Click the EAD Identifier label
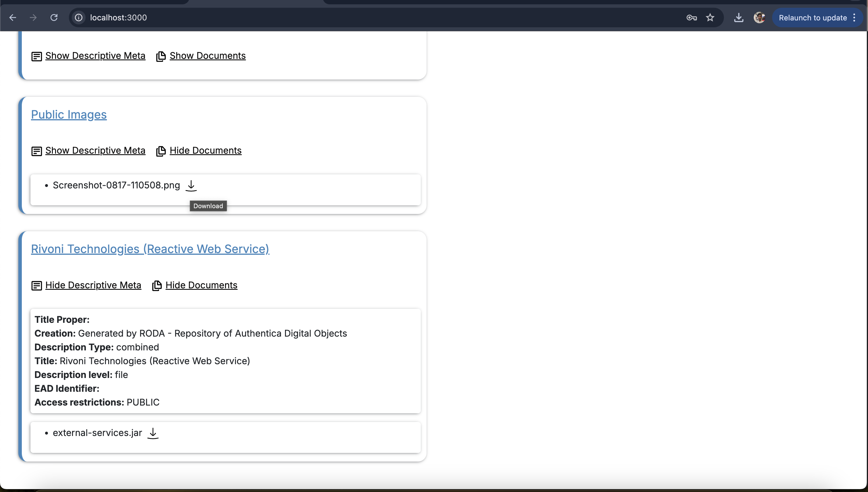Viewport: 868px width, 492px height. [x=67, y=388]
